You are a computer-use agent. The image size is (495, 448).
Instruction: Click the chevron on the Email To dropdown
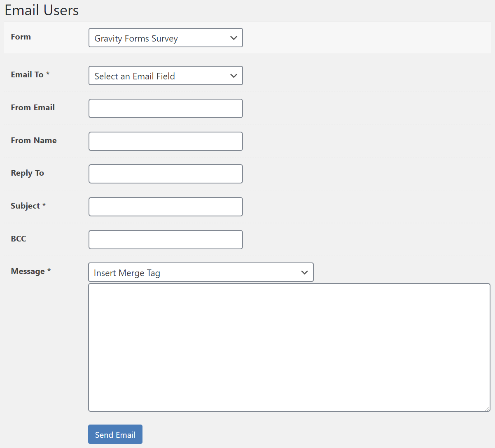(x=234, y=76)
